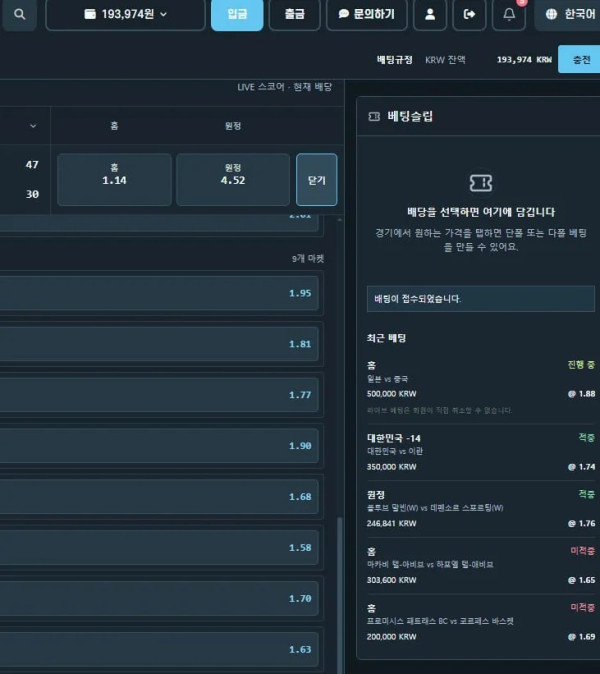
Task: Open the user profile icon
Action: pyautogui.click(x=430, y=14)
